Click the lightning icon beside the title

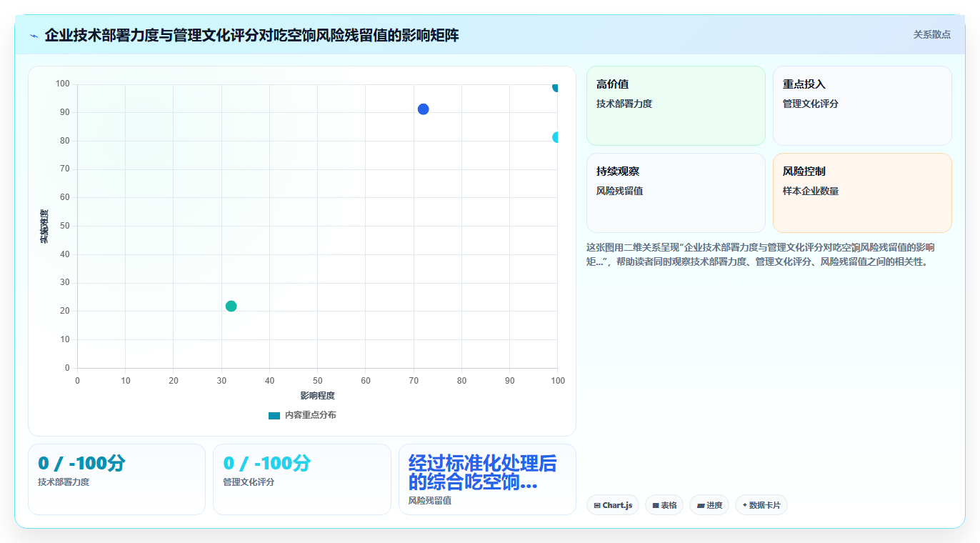point(34,36)
